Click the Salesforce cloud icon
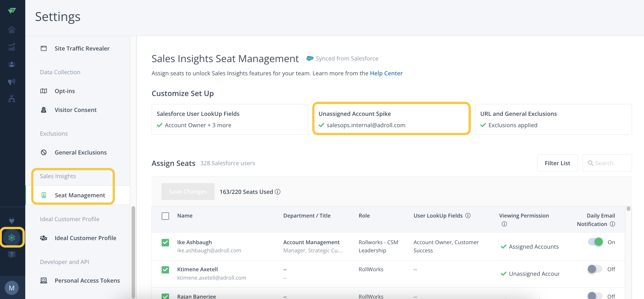The width and height of the screenshot is (644, 299). 310,58
